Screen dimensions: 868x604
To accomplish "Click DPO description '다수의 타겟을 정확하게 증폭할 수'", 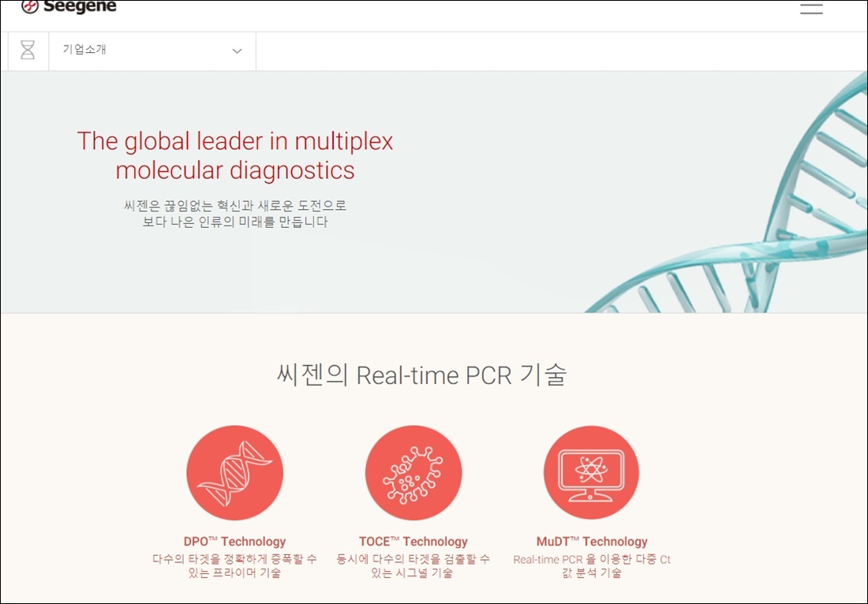I will point(234,559).
